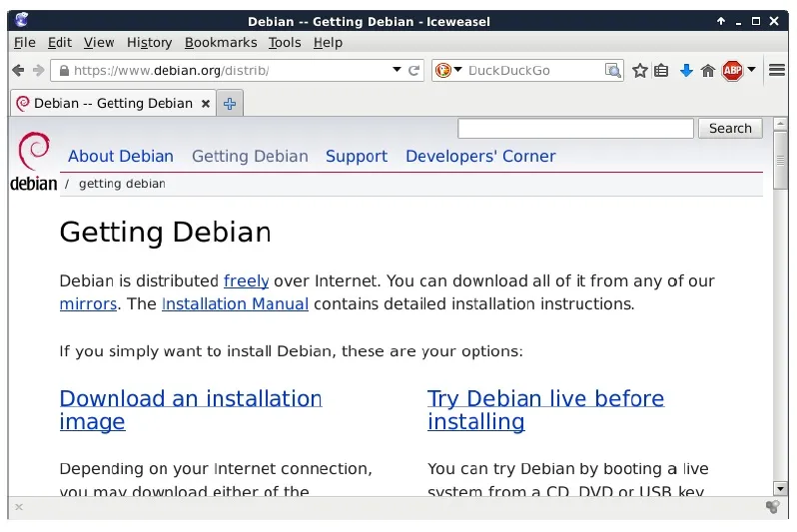797x532 pixels.
Task: Open the Bookmarks menu
Action: [221, 43]
